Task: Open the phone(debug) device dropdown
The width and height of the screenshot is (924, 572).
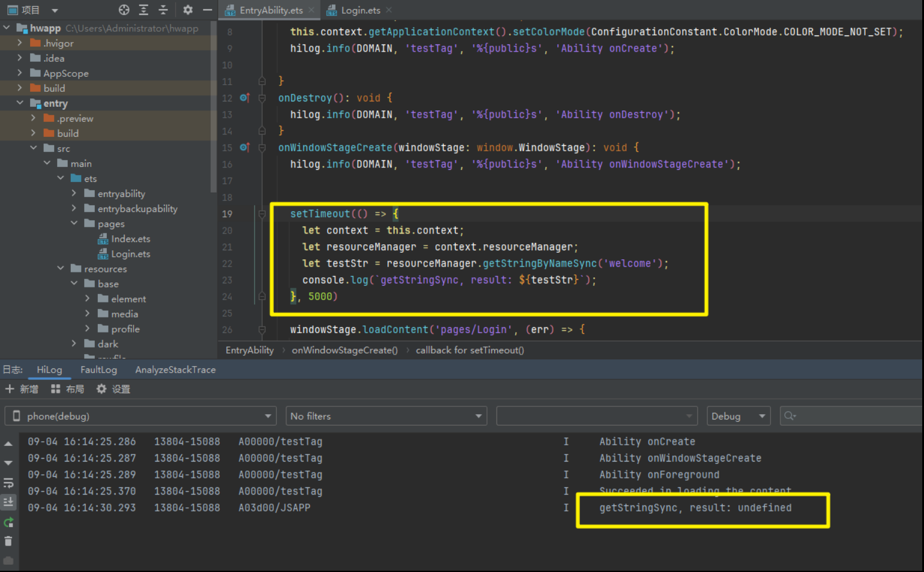Action: click(x=140, y=416)
